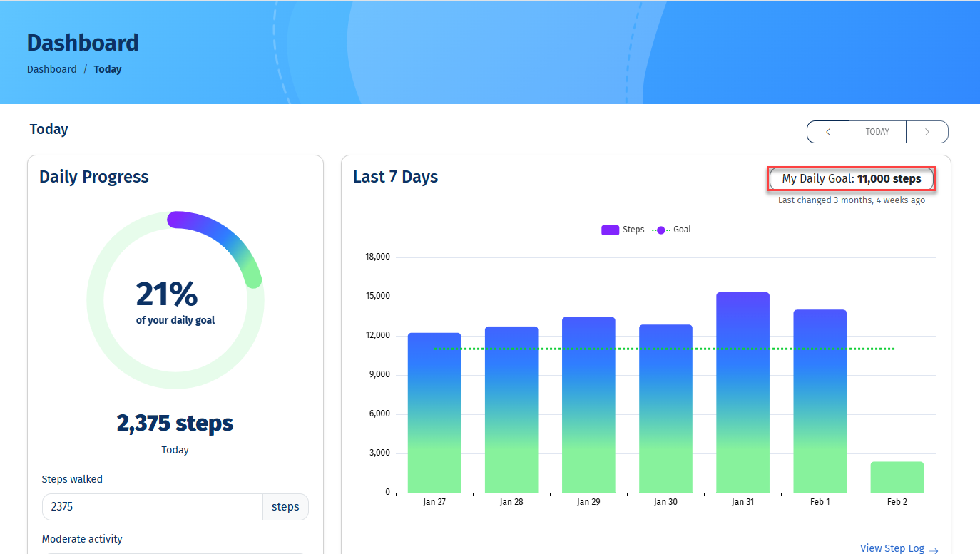Screen dimensions: 980x554
Task: Open the My Daily Goal setting
Action: pos(851,179)
